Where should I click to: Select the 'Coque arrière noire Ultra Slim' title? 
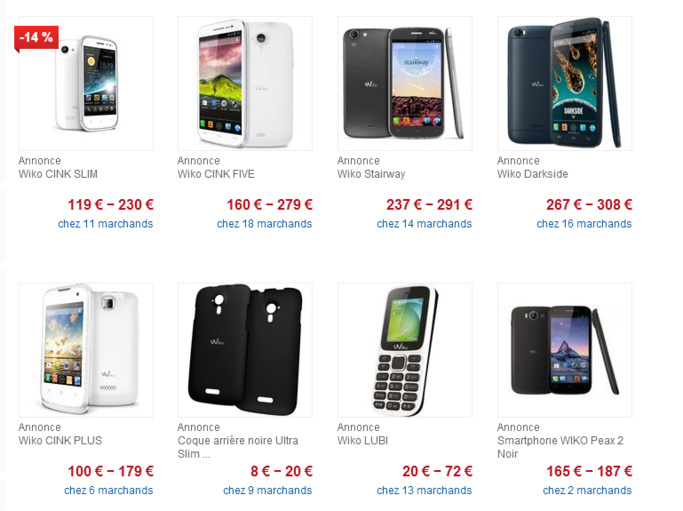pyautogui.click(x=238, y=447)
